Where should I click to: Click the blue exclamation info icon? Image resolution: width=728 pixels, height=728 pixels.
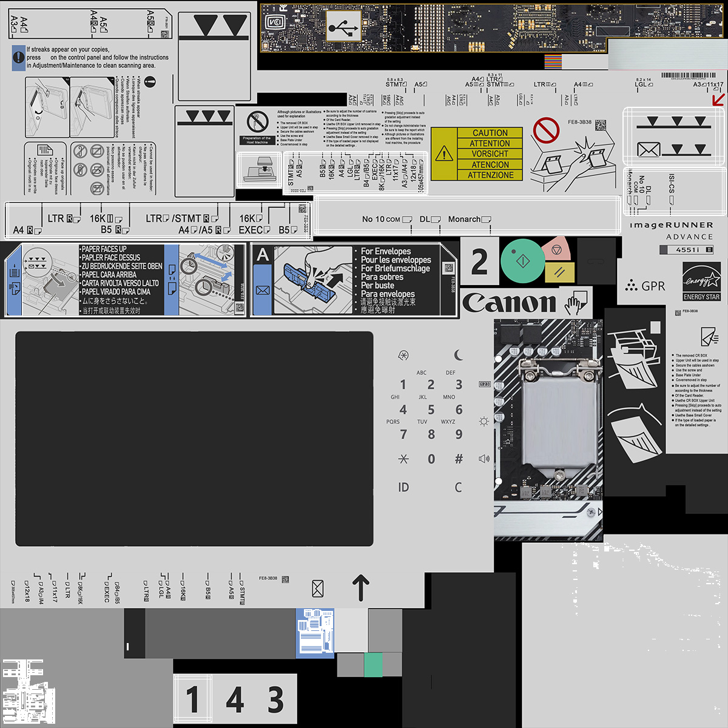click(x=18, y=57)
